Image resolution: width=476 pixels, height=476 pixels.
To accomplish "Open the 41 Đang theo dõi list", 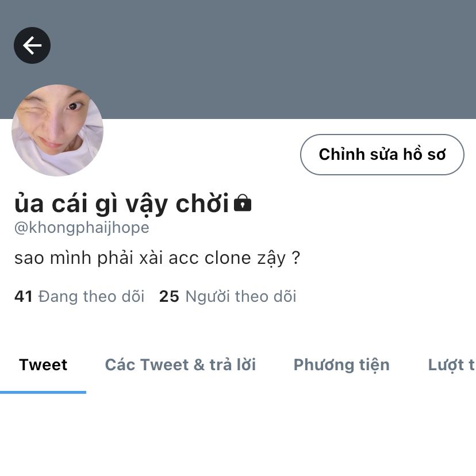I will click(x=79, y=296).
